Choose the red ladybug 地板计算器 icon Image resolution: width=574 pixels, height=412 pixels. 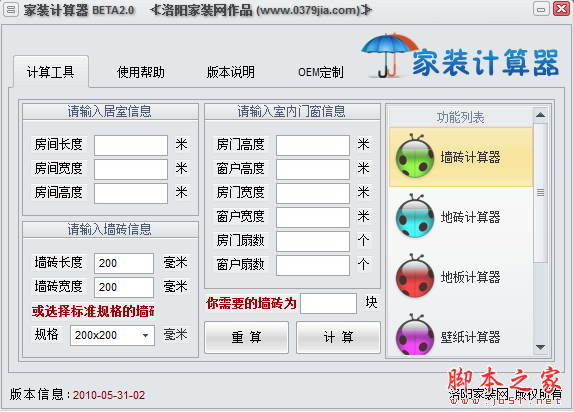pyautogui.click(x=415, y=276)
